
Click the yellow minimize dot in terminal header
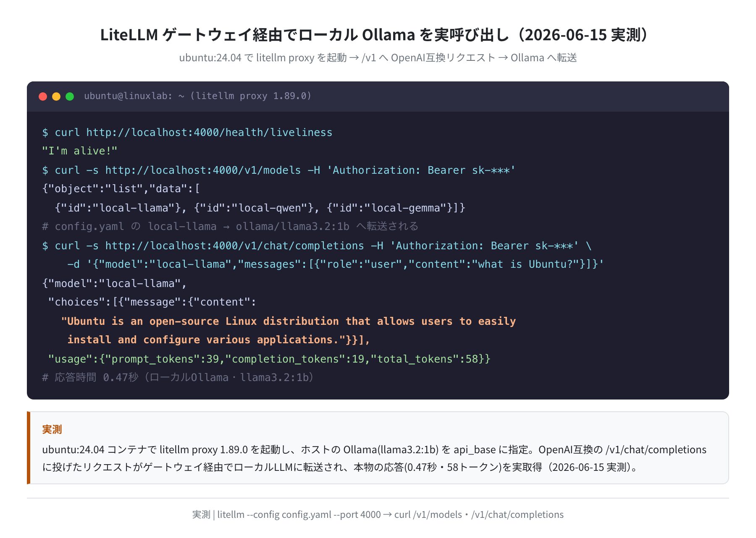tap(56, 97)
